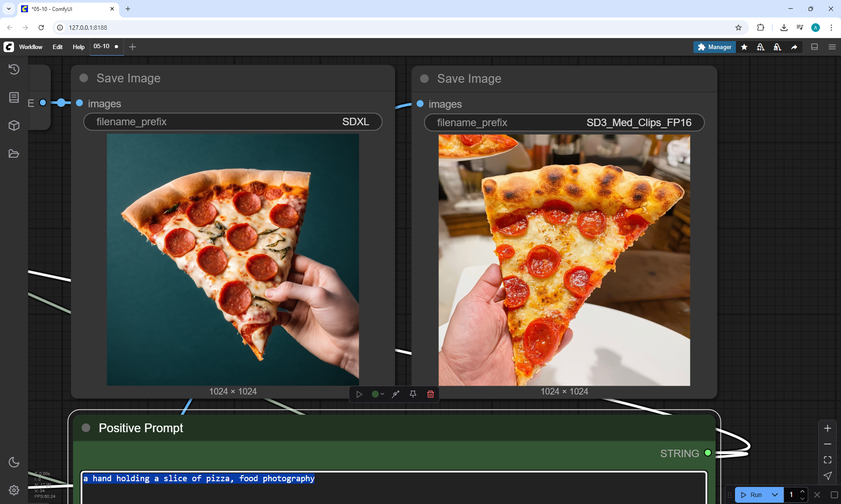Open the Workflow menu
The height and width of the screenshot is (504, 841).
click(31, 47)
